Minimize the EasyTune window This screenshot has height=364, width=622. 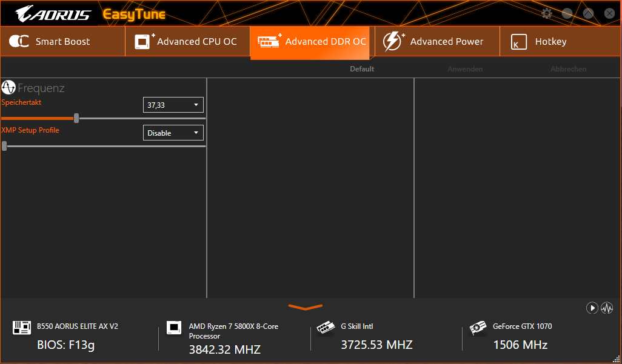[567, 13]
